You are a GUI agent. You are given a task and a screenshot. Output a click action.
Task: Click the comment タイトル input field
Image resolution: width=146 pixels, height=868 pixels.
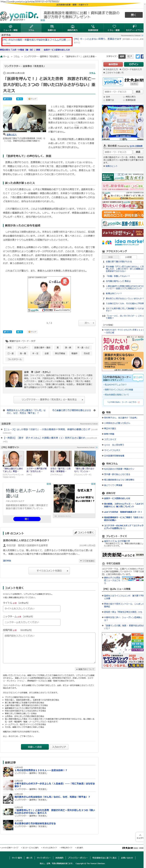click(31, 608)
